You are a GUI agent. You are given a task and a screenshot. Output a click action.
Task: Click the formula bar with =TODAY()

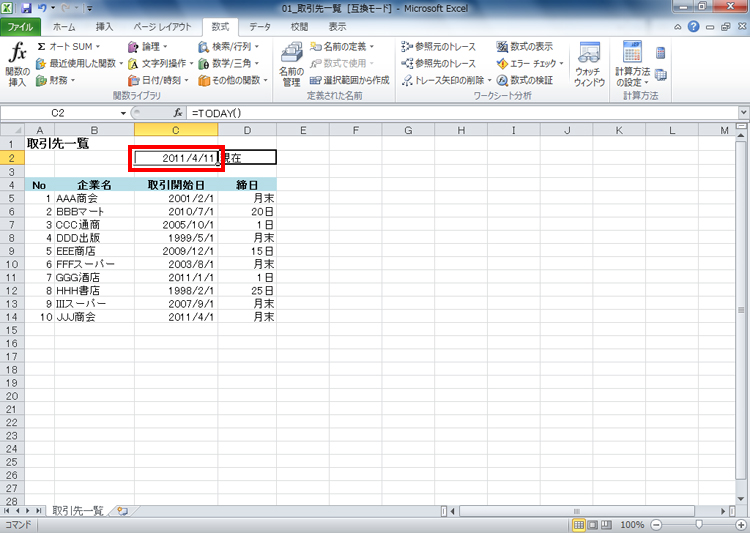click(x=463, y=113)
